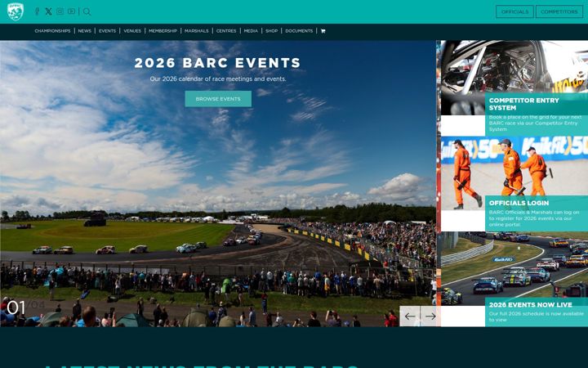This screenshot has width=588, height=368.
Task: Click the 2026 BARC EVENTS slide title
Action: click(217, 63)
